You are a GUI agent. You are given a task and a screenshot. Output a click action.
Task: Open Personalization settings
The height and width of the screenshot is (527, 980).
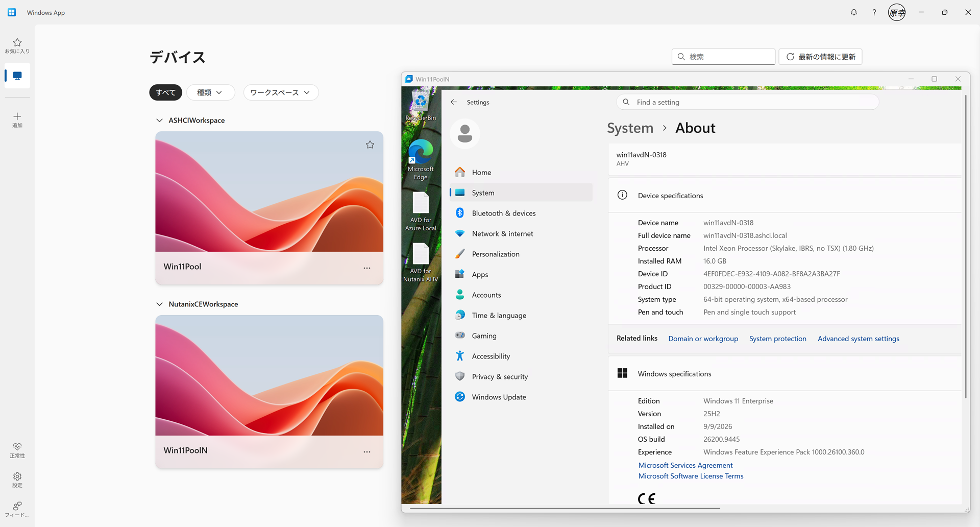tap(521, 254)
